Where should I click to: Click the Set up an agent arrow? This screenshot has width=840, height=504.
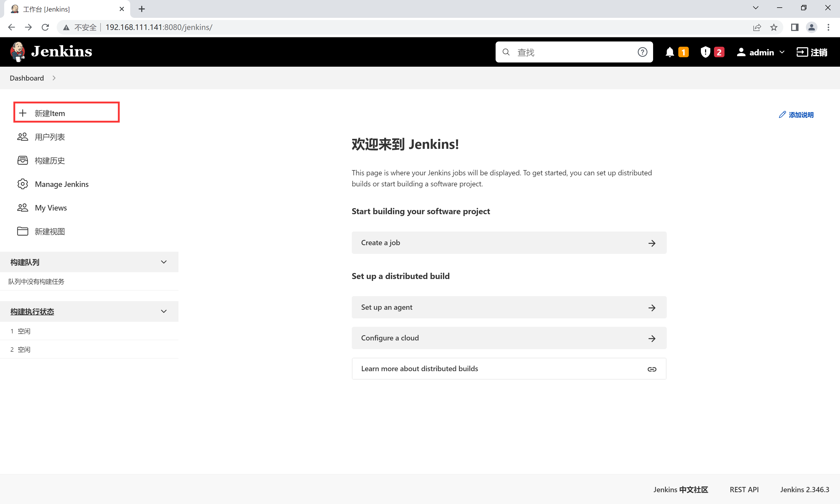coord(652,308)
